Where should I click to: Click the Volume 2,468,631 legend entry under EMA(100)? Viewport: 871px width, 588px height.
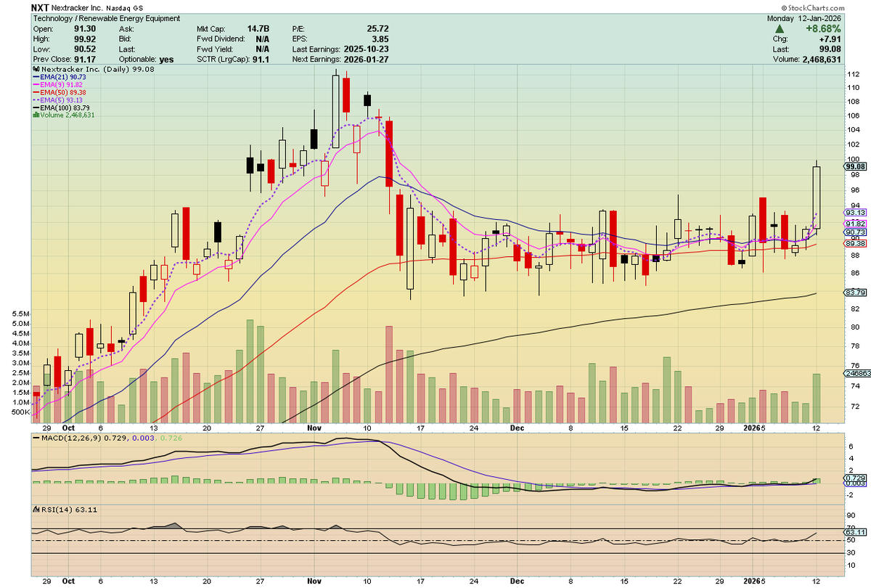click(x=64, y=115)
